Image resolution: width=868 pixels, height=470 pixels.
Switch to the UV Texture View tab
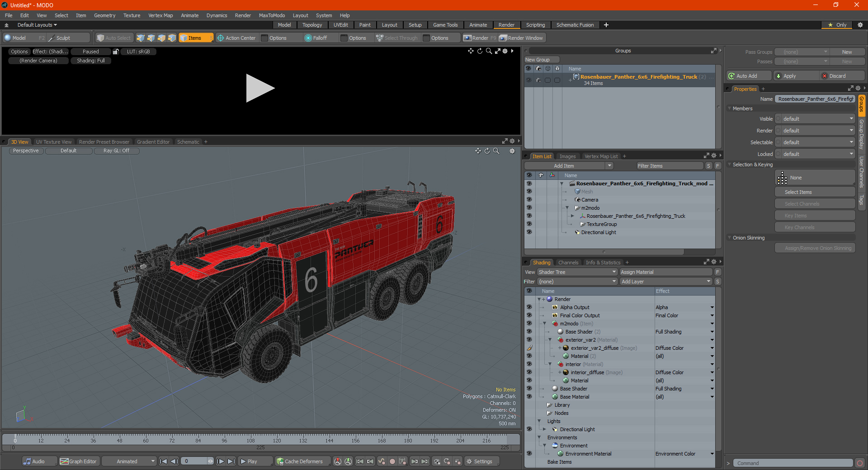tap(54, 142)
